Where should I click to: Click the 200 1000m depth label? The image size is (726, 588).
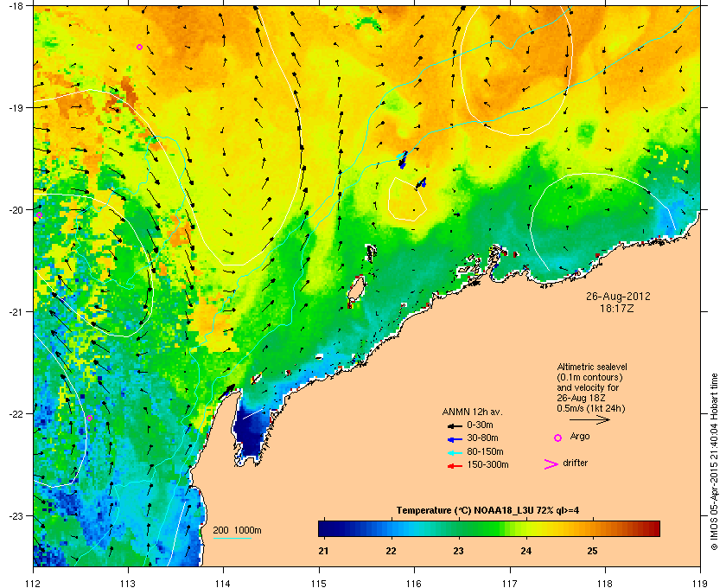(x=237, y=531)
